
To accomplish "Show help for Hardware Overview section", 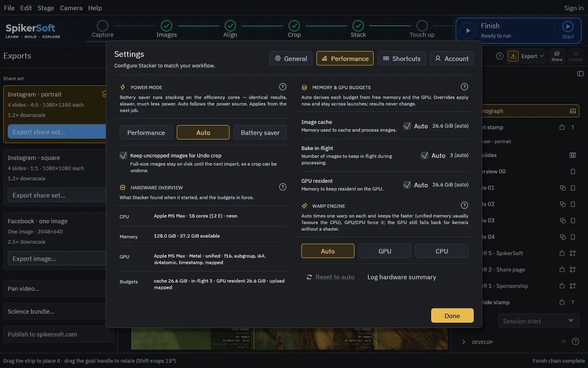I will (283, 187).
